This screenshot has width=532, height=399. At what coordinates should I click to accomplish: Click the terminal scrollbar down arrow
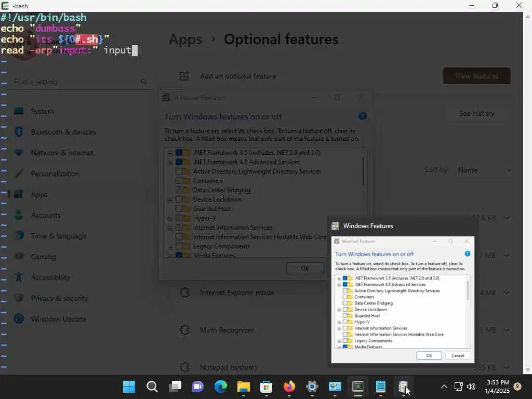click(528, 370)
